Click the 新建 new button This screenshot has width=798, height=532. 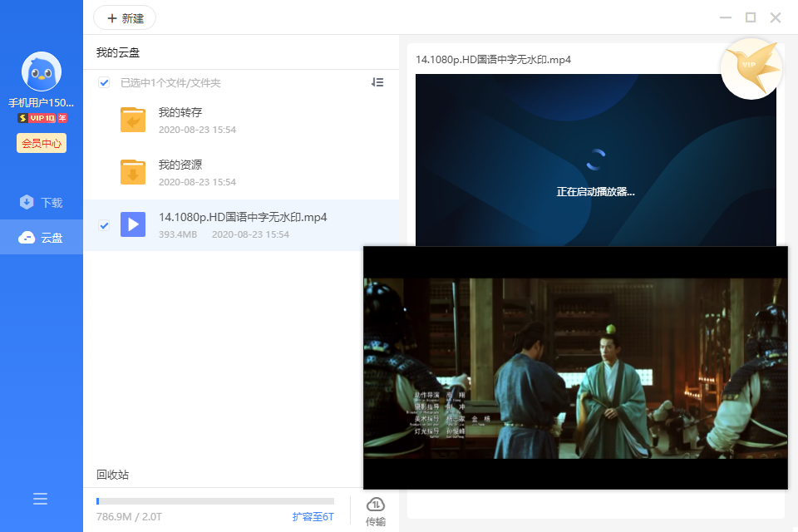tap(125, 18)
